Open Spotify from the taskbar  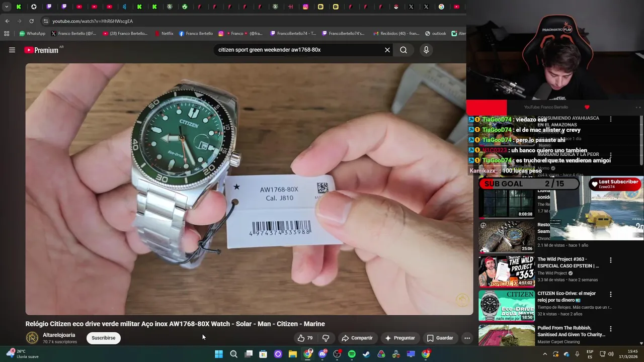(352, 354)
